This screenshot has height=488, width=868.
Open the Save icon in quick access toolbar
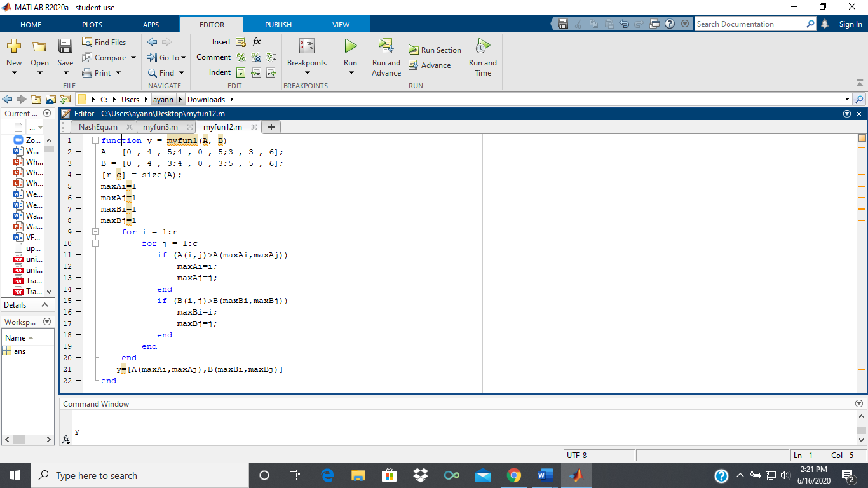click(x=562, y=23)
